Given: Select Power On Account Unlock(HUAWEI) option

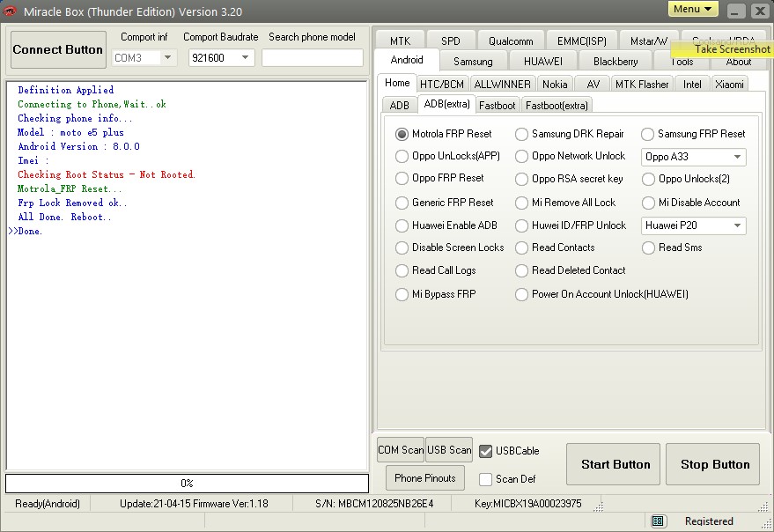Looking at the screenshot, I should click(x=521, y=294).
